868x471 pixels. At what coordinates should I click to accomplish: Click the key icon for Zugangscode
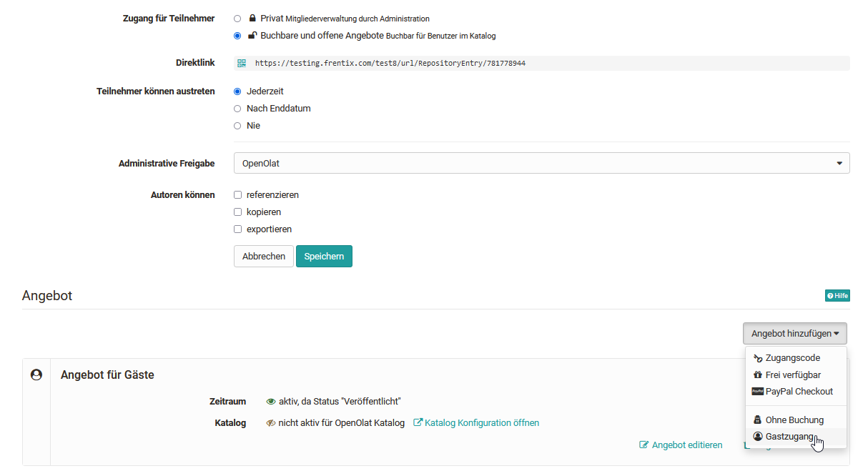point(758,358)
